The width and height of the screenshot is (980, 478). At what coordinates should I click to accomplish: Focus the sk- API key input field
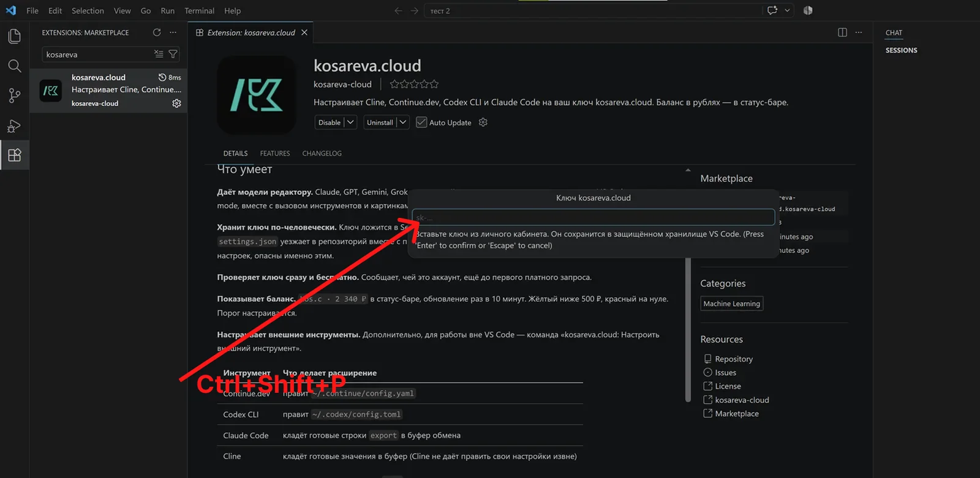594,217
